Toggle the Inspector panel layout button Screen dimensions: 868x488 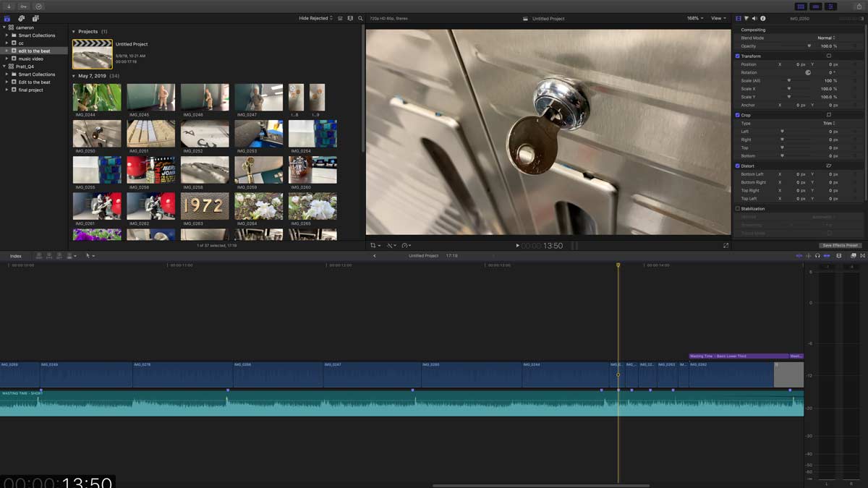click(831, 6)
